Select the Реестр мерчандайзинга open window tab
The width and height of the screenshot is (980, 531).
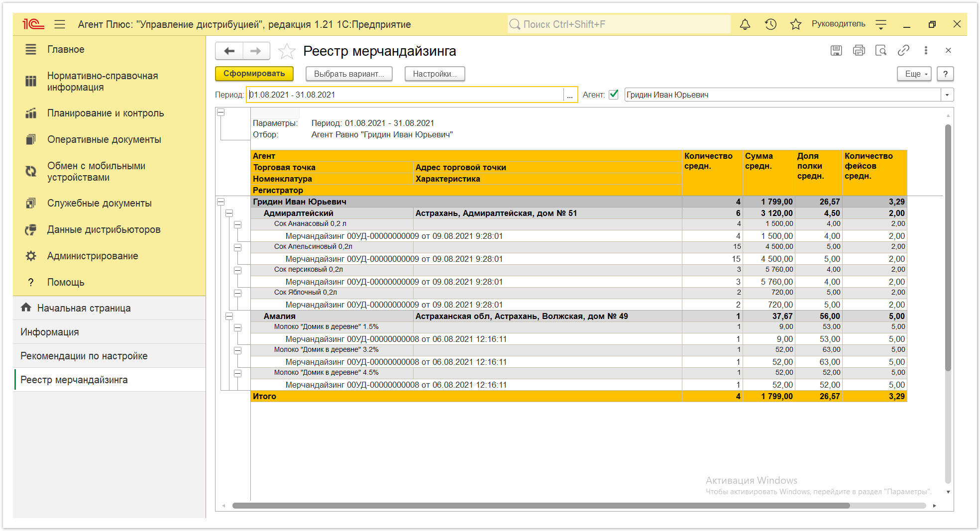pyautogui.click(x=109, y=380)
